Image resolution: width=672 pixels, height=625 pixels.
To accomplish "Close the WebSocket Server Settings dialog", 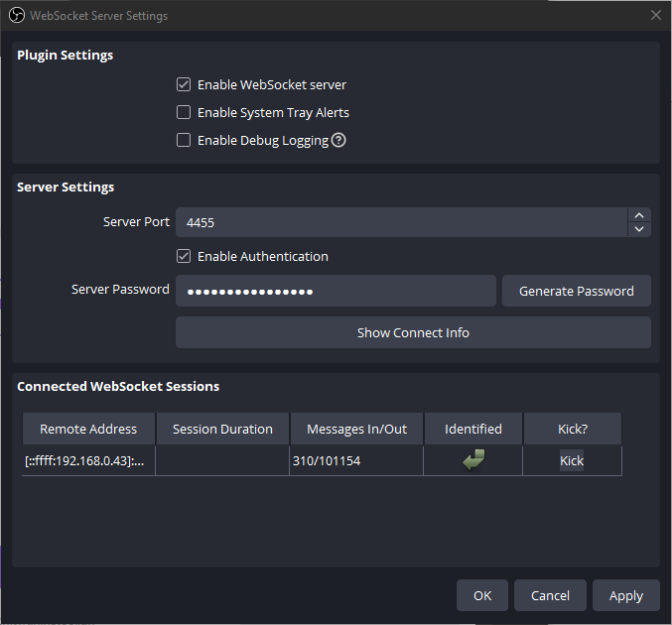I will point(655,16).
